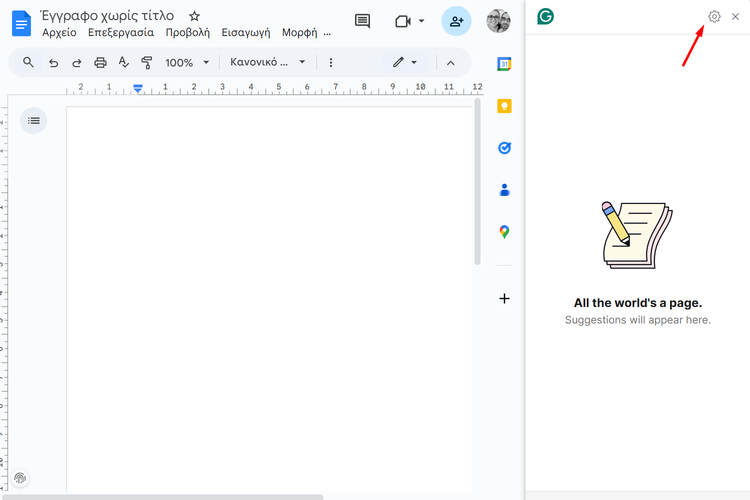The height and width of the screenshot is (500, 750).
Task: Open Google Keep from side panel
Action: (x=505, y=106)
